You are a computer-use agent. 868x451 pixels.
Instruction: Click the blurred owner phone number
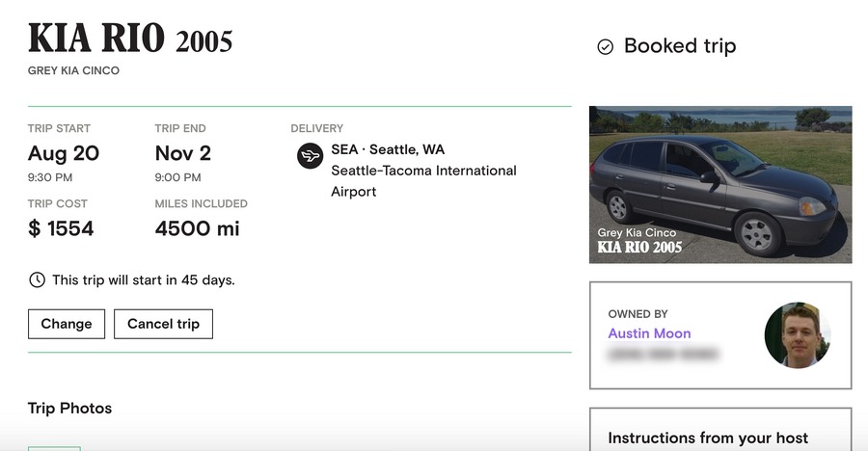tap(664, 355)
